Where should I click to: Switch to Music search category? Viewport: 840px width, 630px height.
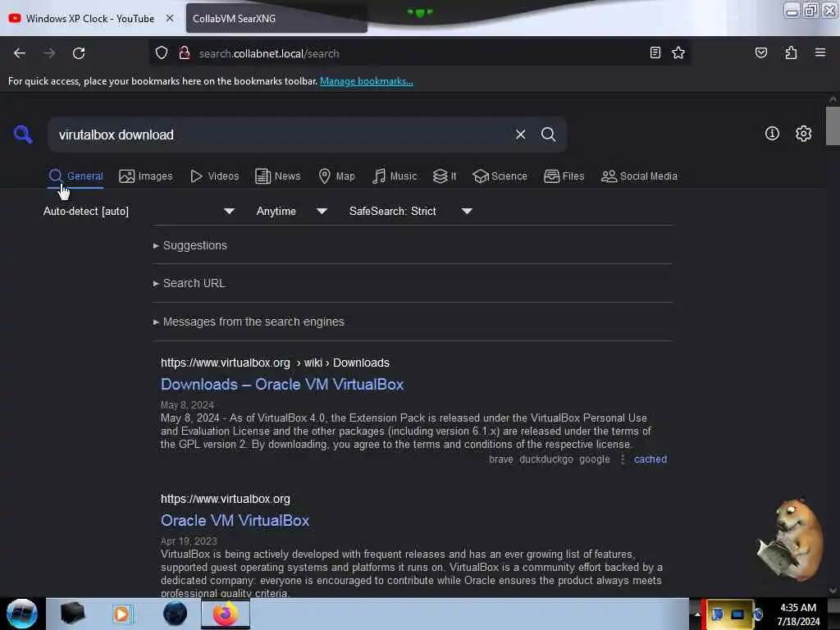[x=395, y=176]
